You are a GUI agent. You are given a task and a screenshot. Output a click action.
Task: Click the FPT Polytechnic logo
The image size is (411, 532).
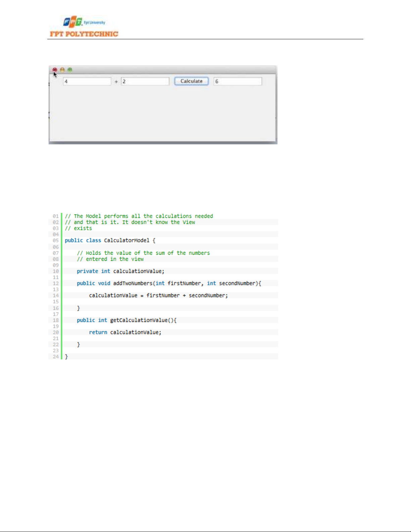point(84,27)
